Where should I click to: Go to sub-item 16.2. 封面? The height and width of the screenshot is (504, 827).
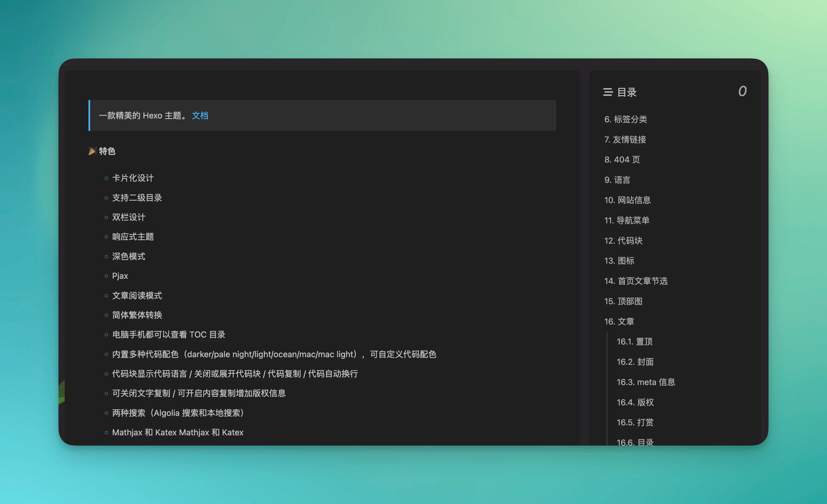635,362
